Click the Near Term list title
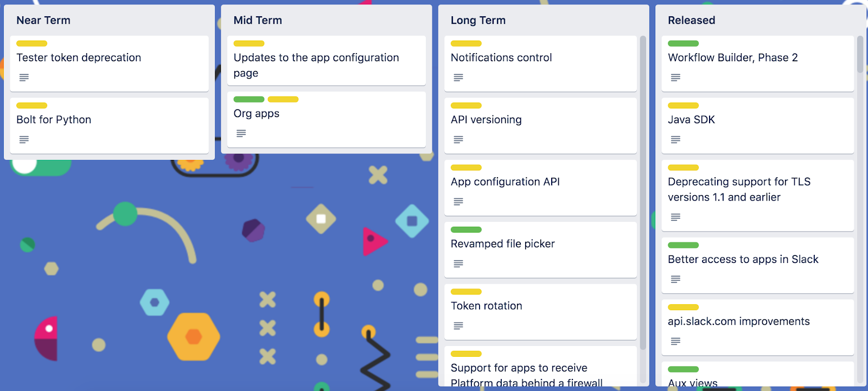 click(x=43, y=20)
